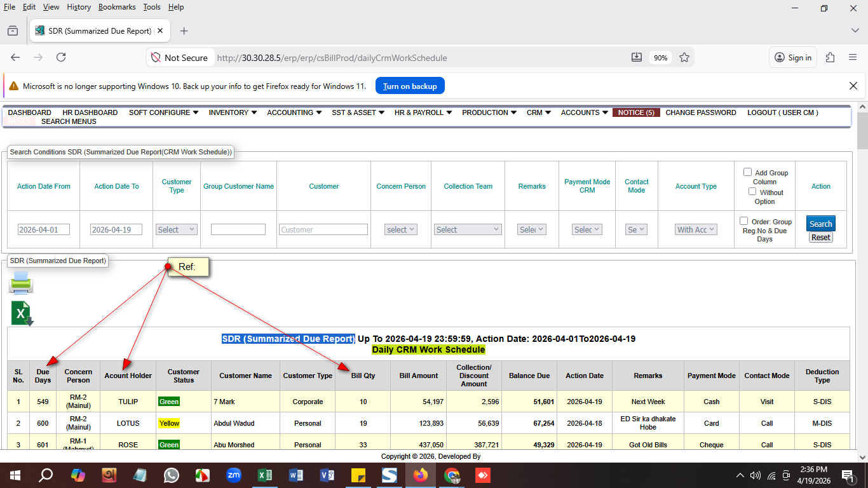Viewport: 868px width, 488px height.
Task: Open the Payment Mode CRM dropdown
Action: [x=587, y=229]
